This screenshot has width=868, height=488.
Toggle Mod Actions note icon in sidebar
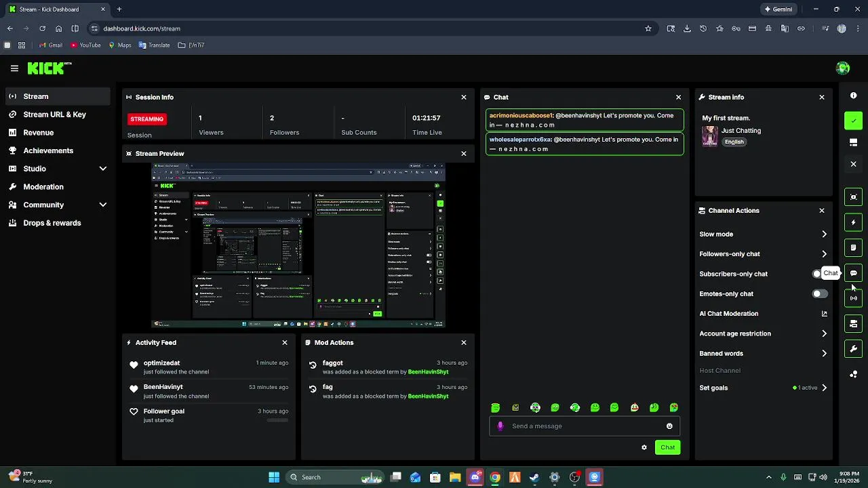click(x=854, y=248)
